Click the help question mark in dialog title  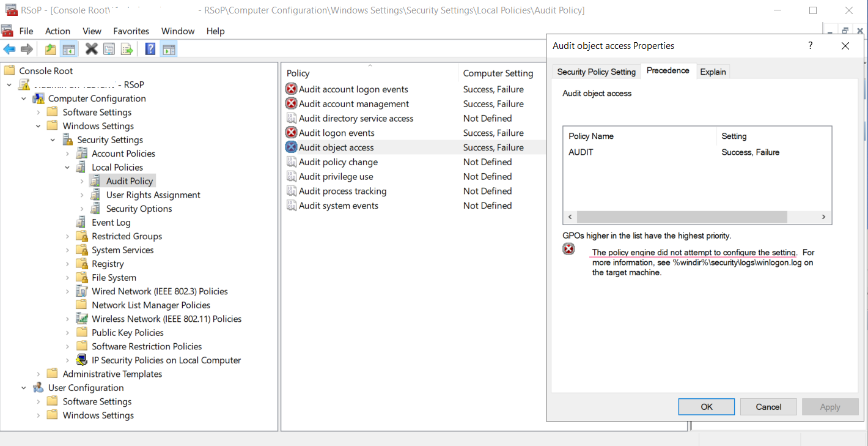[811, 46]
